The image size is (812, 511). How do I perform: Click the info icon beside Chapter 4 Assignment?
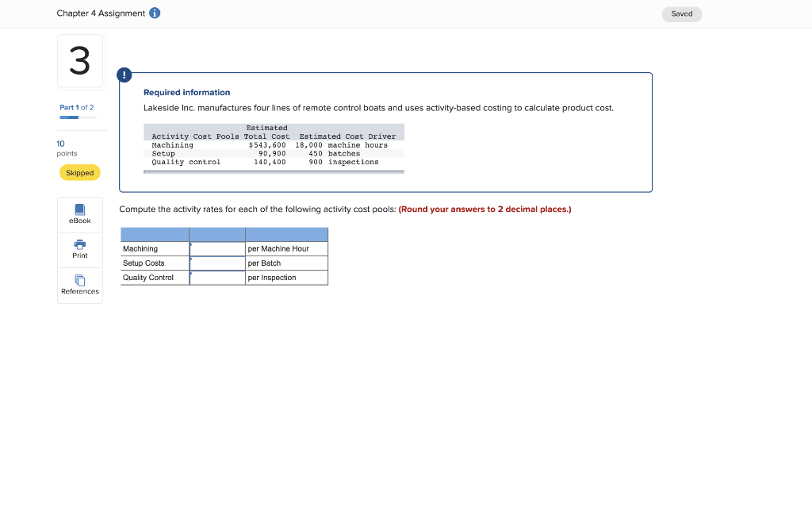(x=154, y=13)
